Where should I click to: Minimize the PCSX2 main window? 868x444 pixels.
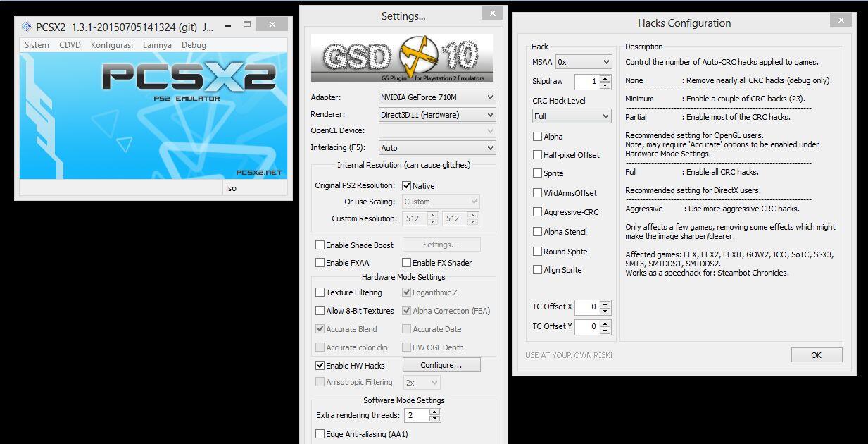point(229,27)
